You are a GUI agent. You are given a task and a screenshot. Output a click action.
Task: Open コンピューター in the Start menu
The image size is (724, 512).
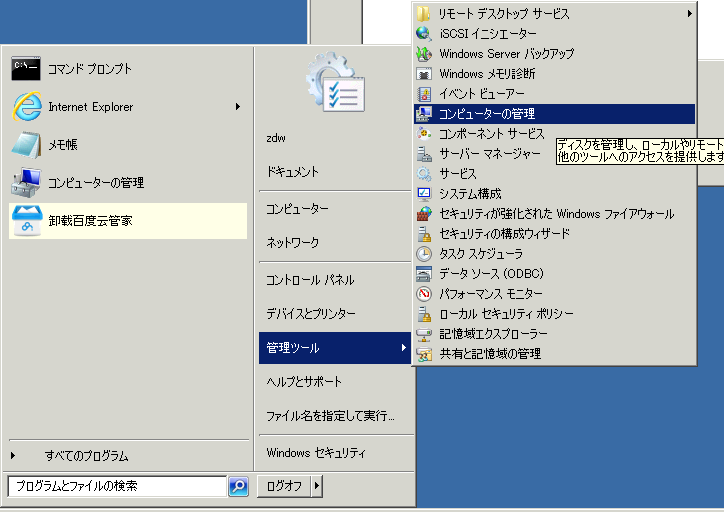(x=297, y=209)
